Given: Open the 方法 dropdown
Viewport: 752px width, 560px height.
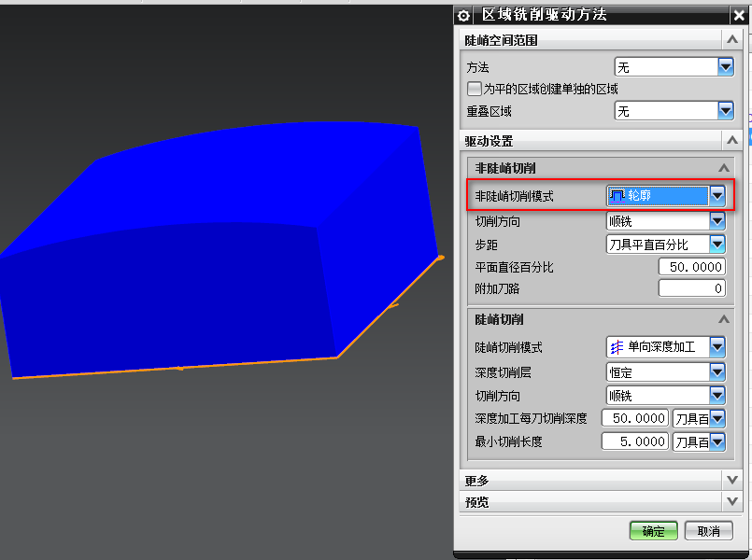Looking at the screenshot, I should 726,67.
